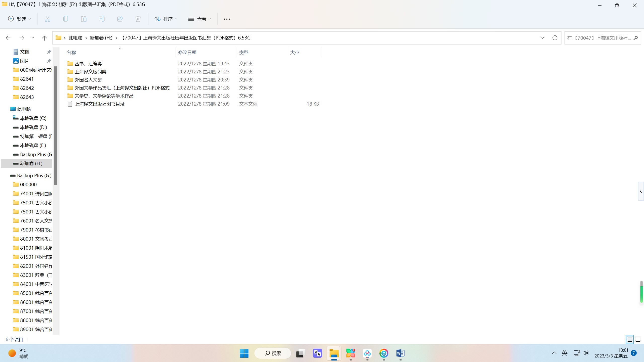
Task: Expand address bar history dropdown
Action: [542, 38]
